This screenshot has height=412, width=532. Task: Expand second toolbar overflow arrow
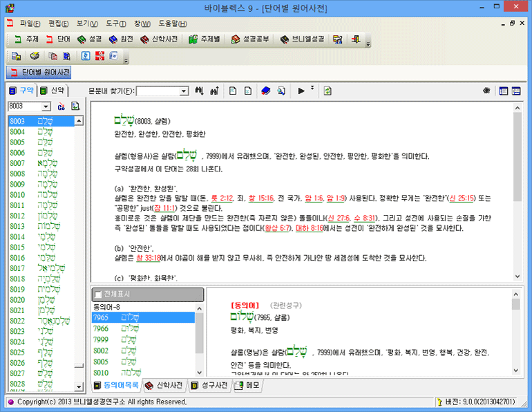tap(126, 60)
